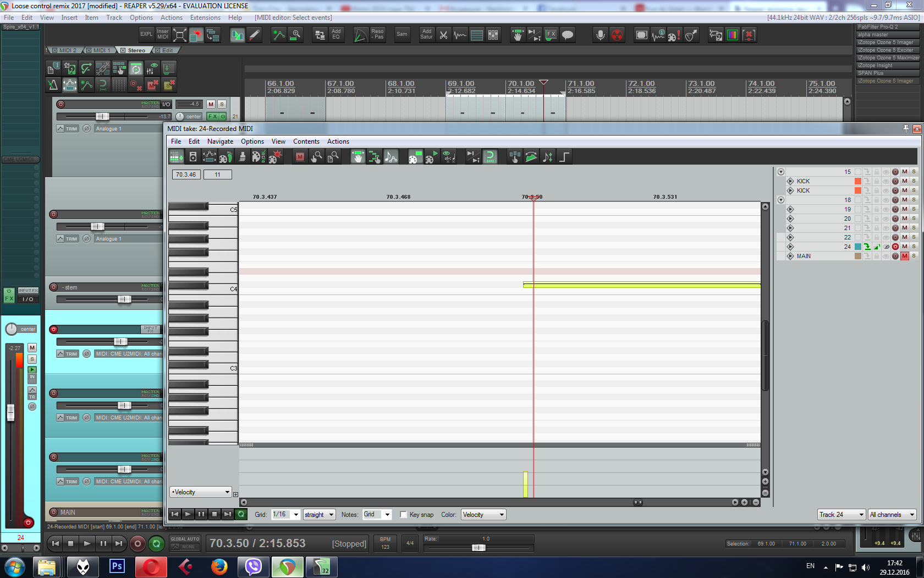This screenshot has height=578, width=924.
Task: Click the Insert MIDI toolbar button
Action: tap(163, 34)
